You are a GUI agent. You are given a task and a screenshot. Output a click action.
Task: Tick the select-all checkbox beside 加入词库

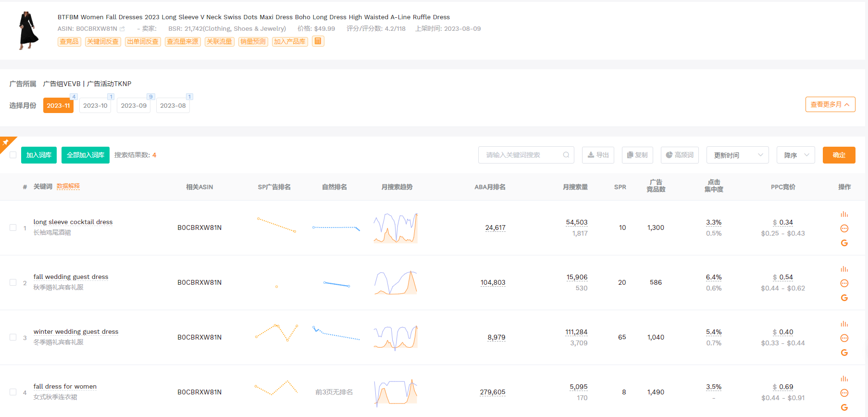[x=13, y=155]
